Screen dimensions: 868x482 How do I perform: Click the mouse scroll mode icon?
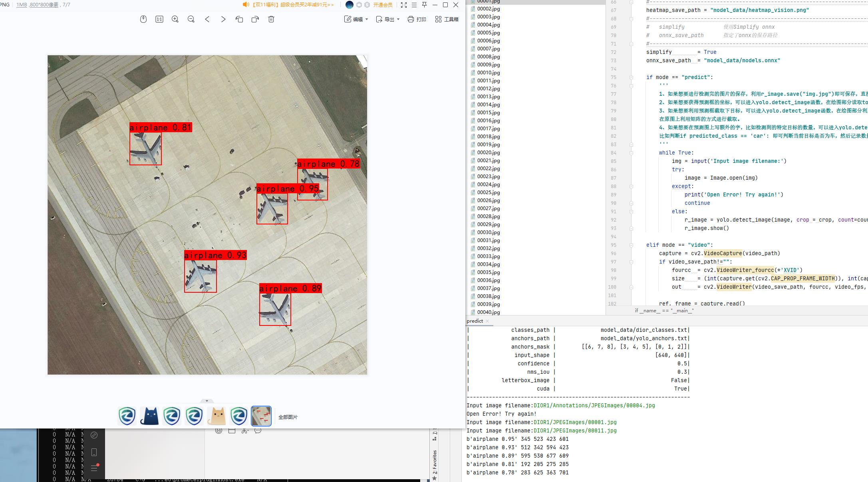point(143,19)
